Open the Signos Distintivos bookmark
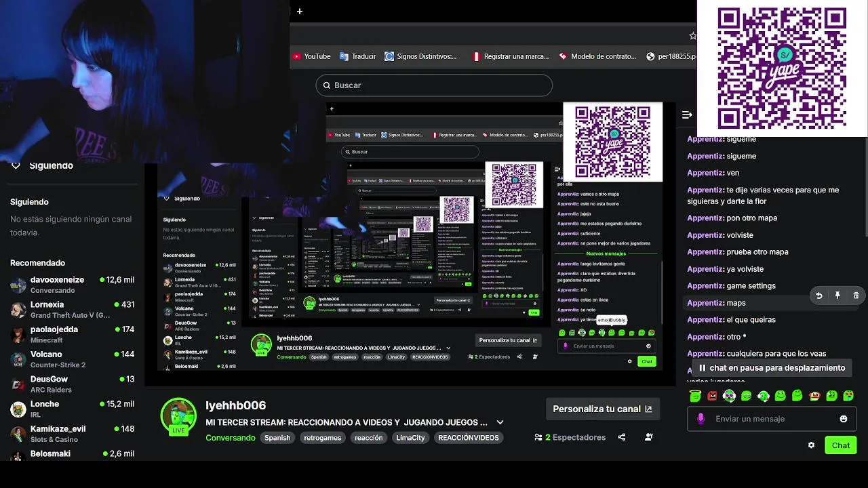868x488 pixels. (x=420, y=56)
